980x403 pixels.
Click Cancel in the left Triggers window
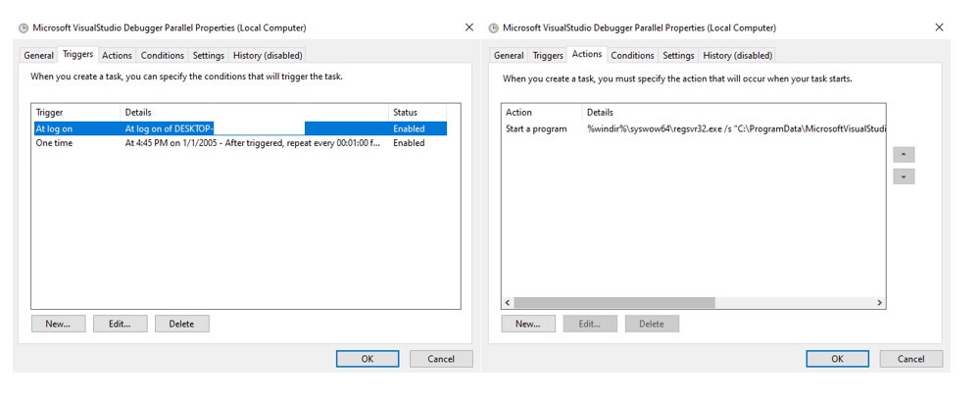tap(441, 359)
